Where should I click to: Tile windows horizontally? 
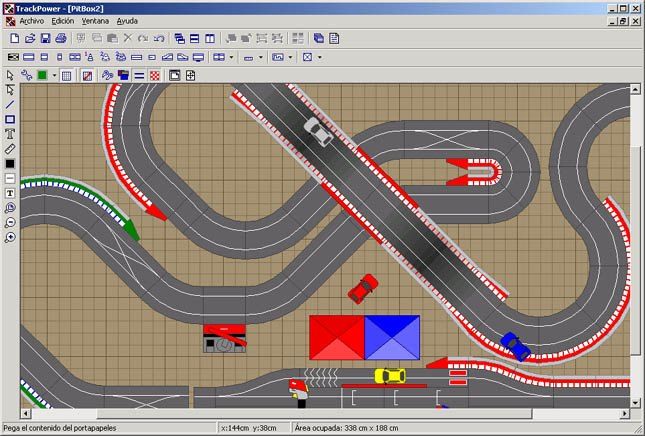(x=195, y=39)
